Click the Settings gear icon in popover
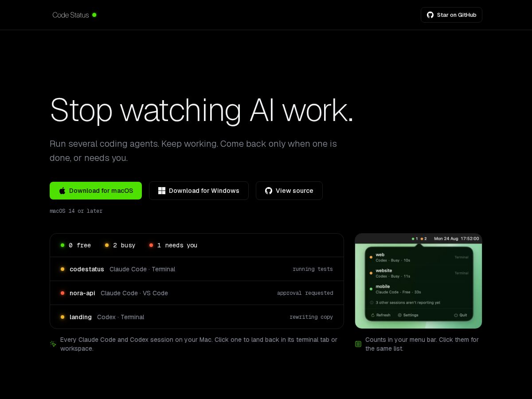This screenshot has height=399, width=532. click(399, 315)
